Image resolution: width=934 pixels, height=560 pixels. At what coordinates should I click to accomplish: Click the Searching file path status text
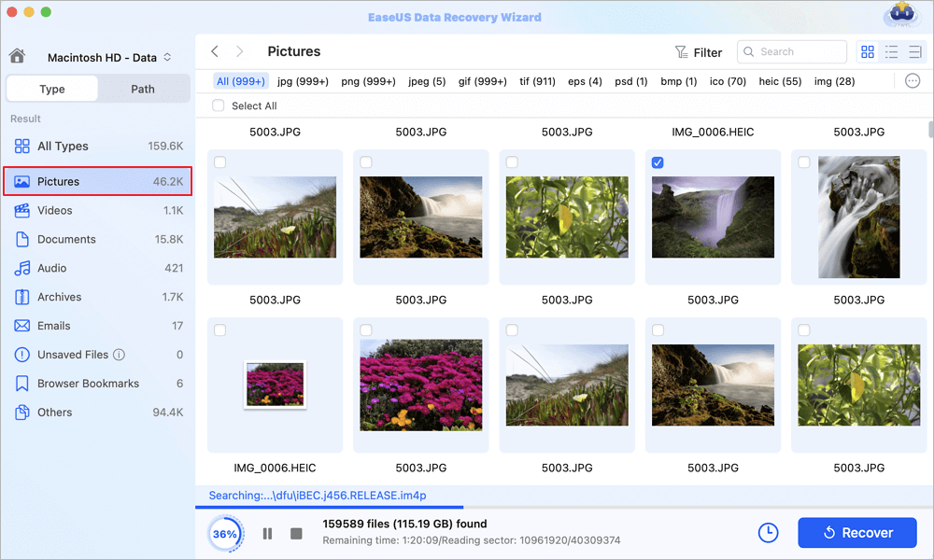tap(318, 495)
